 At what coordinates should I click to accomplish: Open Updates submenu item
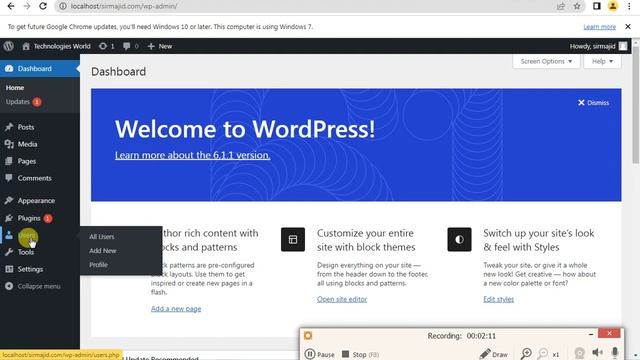point(23,102)
